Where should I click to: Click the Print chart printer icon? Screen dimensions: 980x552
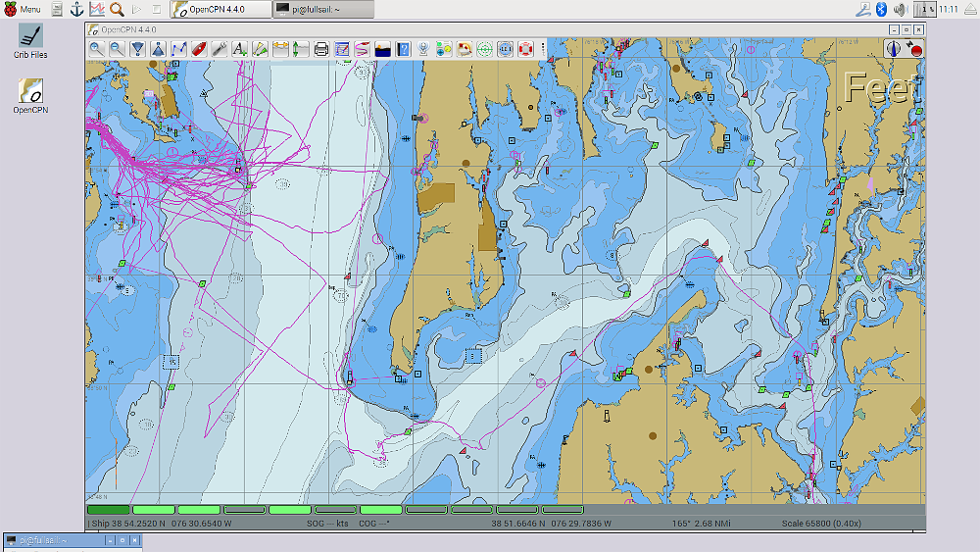point(321,48)
